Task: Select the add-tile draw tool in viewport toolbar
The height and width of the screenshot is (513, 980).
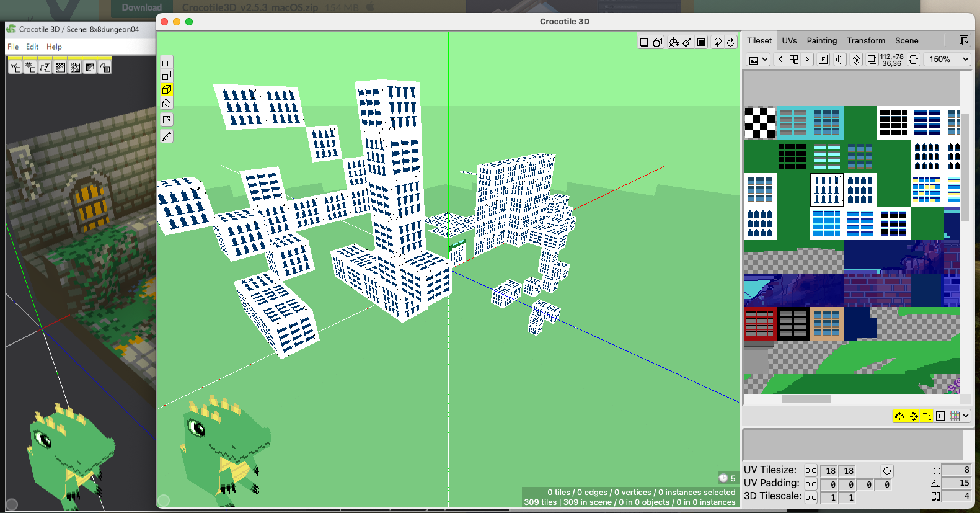Action: click(x=167, y=62)
